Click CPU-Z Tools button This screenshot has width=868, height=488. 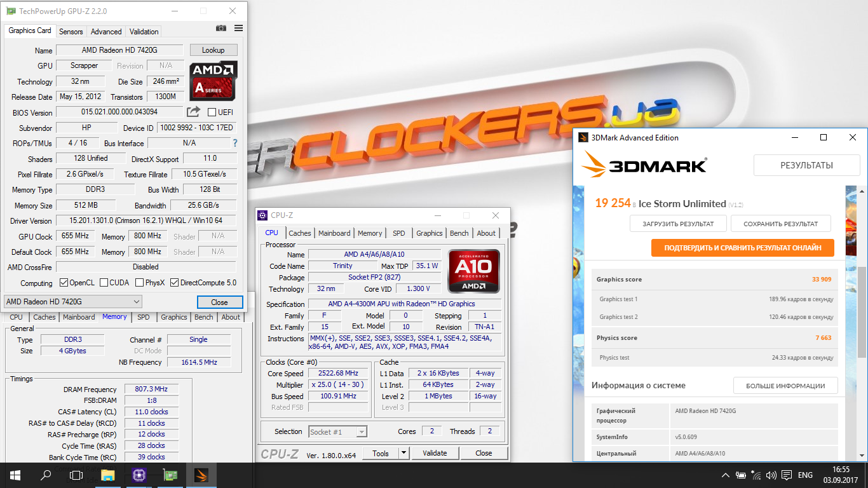point(381,453)
